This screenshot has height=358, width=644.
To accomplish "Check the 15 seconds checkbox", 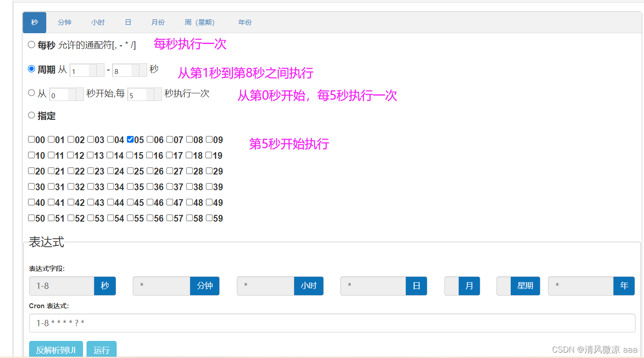I will coord(130,155).
